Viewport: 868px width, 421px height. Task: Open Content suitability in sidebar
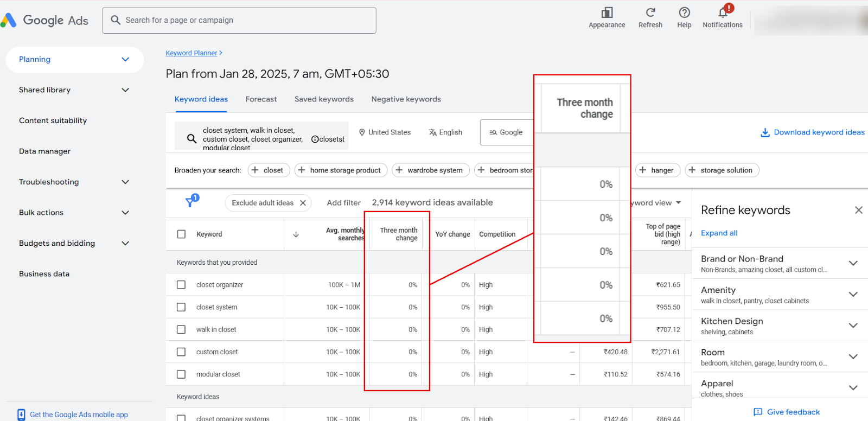[53, 120]
